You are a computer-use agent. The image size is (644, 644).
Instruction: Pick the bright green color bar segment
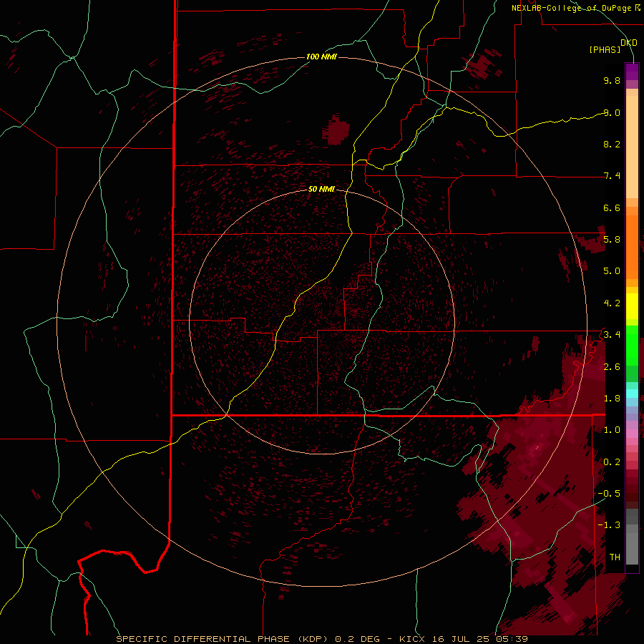632,346
